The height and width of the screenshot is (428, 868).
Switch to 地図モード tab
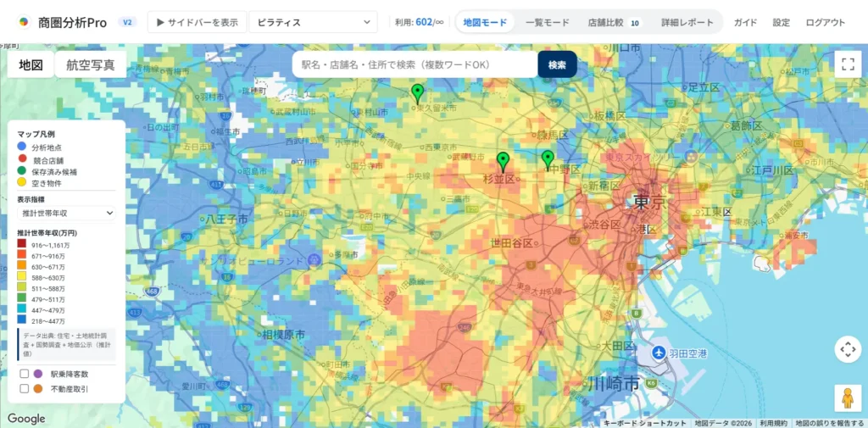coord(485,23)
